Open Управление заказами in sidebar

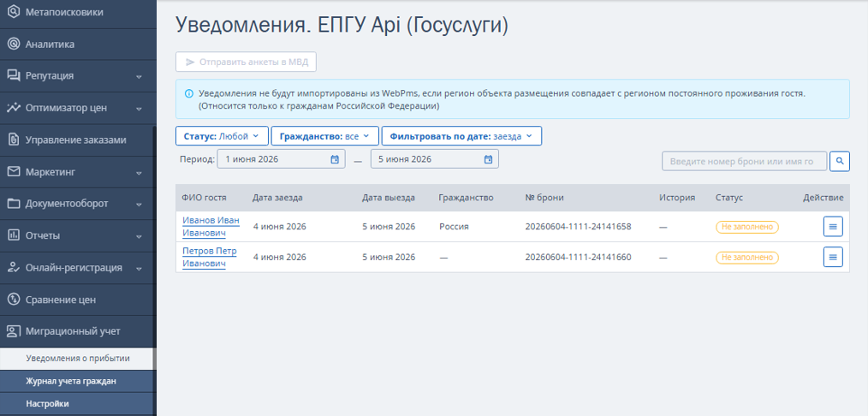tap(78, 140)
